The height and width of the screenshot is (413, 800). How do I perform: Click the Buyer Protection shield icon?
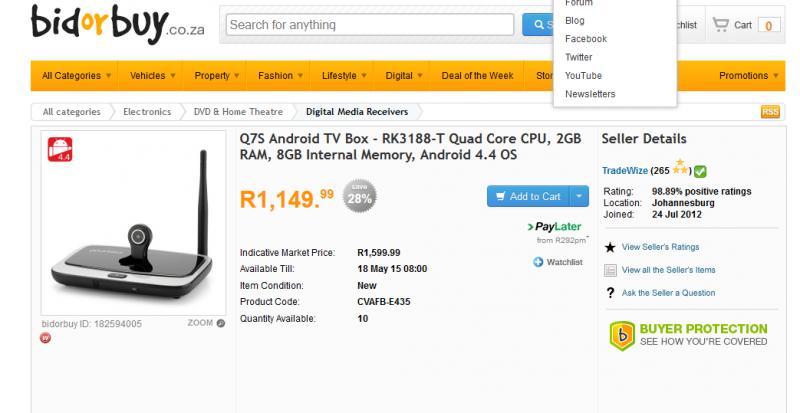622,335
